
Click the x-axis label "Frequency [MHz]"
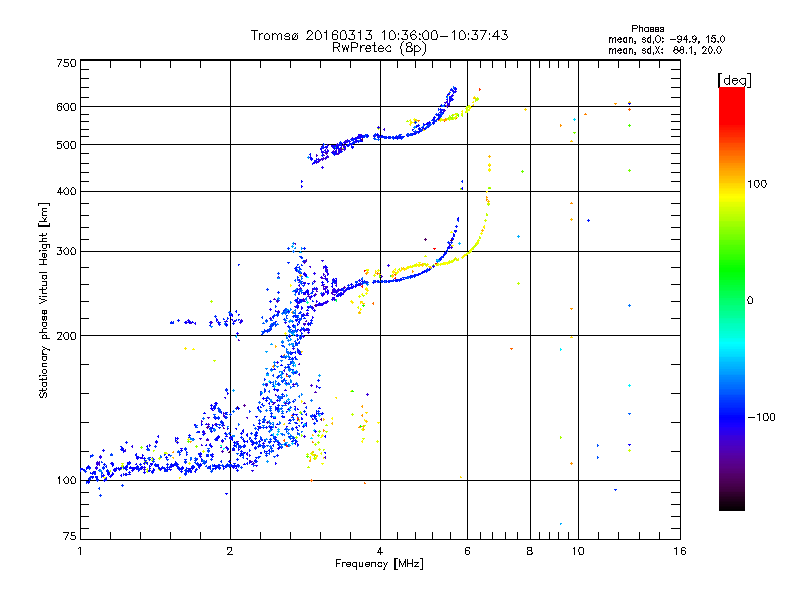(379, 564)
